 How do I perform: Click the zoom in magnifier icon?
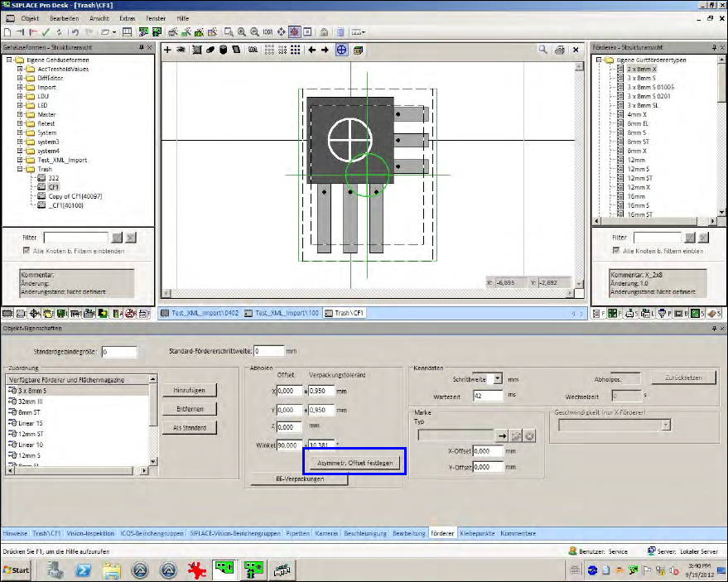(x=242, y=32)
